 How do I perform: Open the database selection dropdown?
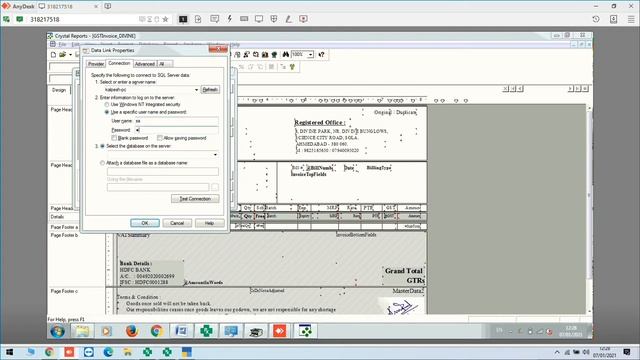click(215, 155)
